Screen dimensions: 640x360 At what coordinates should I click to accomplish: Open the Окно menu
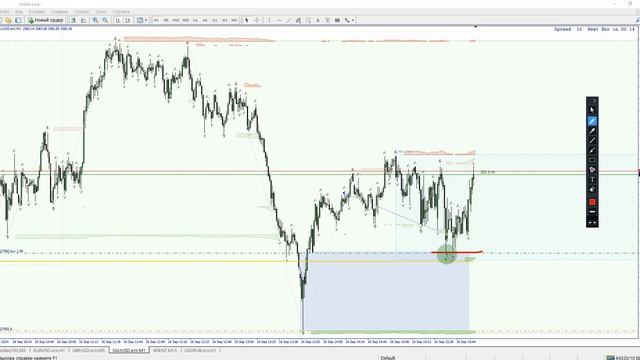click(101, 12)
